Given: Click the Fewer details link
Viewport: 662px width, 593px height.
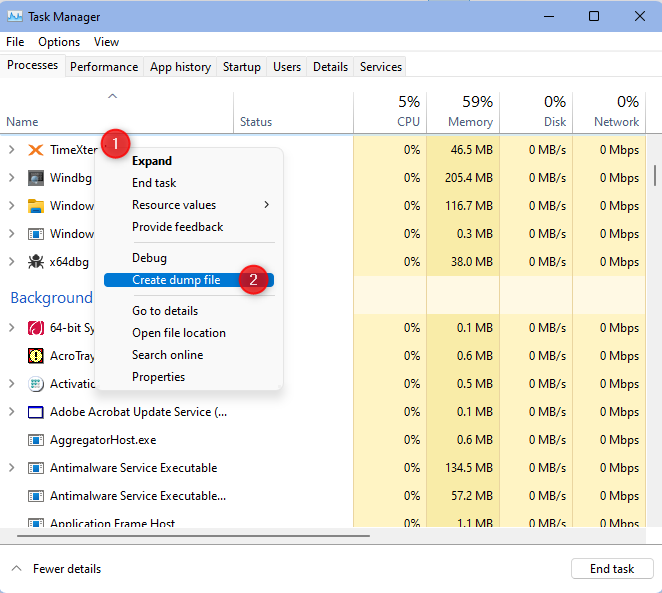Looking at the screenshot, I should click(x=67, y=569).
